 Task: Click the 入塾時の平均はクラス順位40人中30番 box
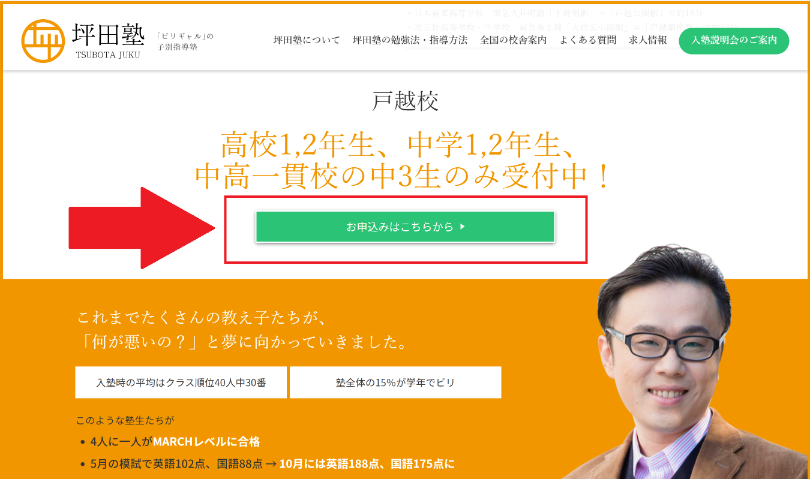(181, 382)
